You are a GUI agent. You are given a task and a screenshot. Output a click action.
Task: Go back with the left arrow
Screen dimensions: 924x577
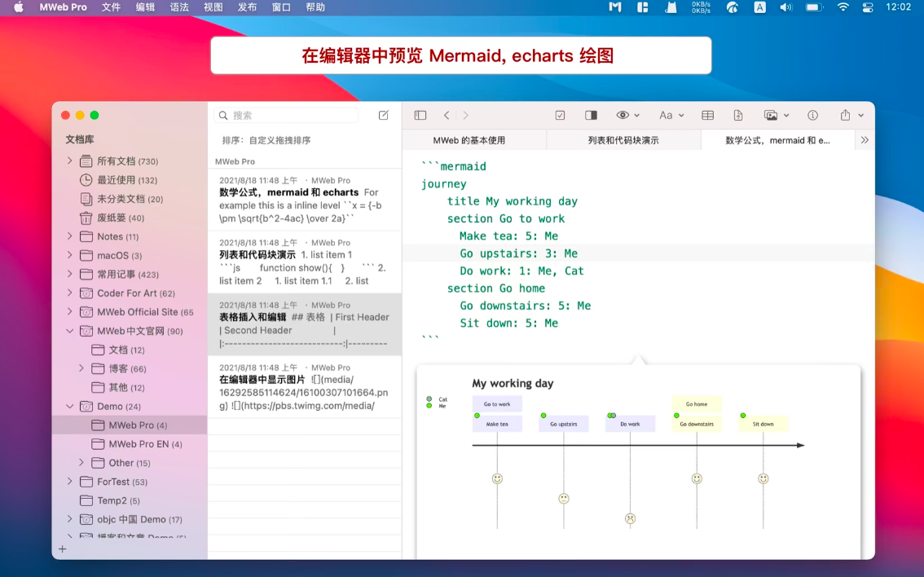(x=447, y=116)
